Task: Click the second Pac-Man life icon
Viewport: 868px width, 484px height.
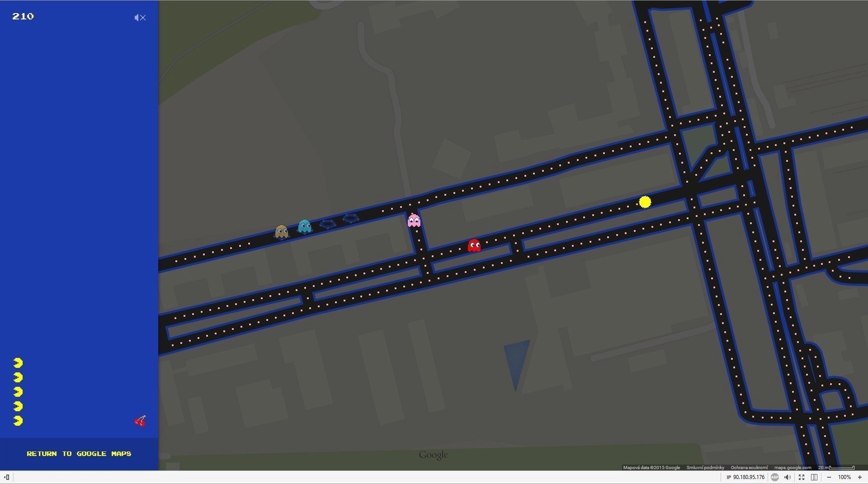Action: click(18, 377)
